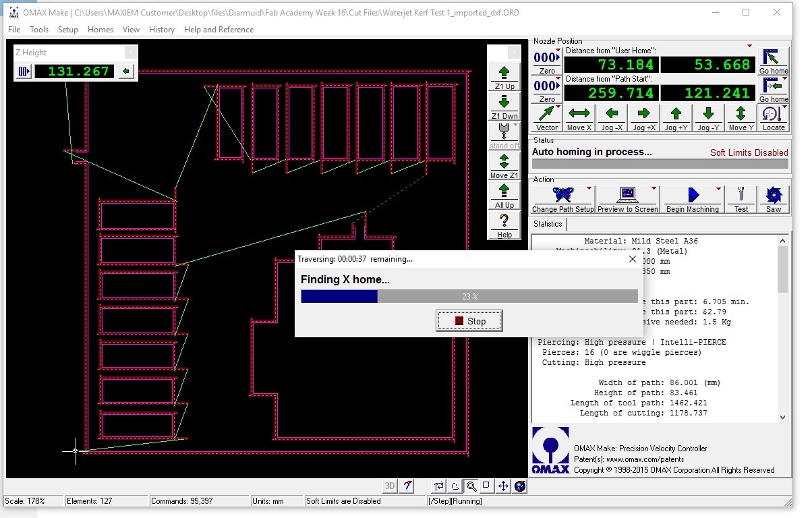Click the globe icon in bottom toolbar
Image resolution: width=812 pixels, height=518 pixels.
click(x=519, y=486)
